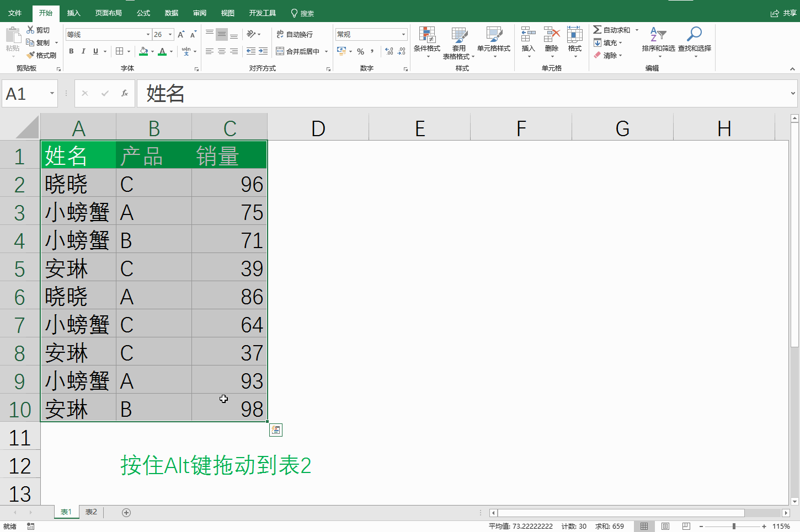Apply comma thousands separator style
800x532 pixels.
pyautogui.click(x=372, y=51)
